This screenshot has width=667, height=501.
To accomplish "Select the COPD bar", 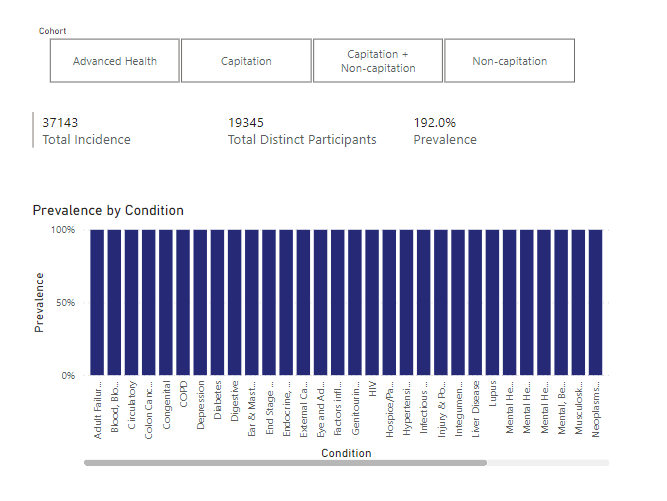I will click(x=183, y=302).
